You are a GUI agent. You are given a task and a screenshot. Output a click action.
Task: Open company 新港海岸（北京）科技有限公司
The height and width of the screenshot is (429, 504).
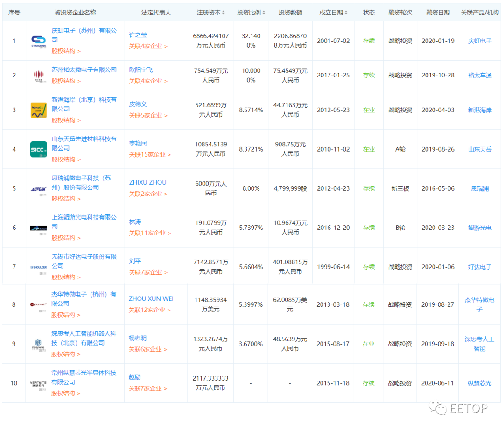84,104
